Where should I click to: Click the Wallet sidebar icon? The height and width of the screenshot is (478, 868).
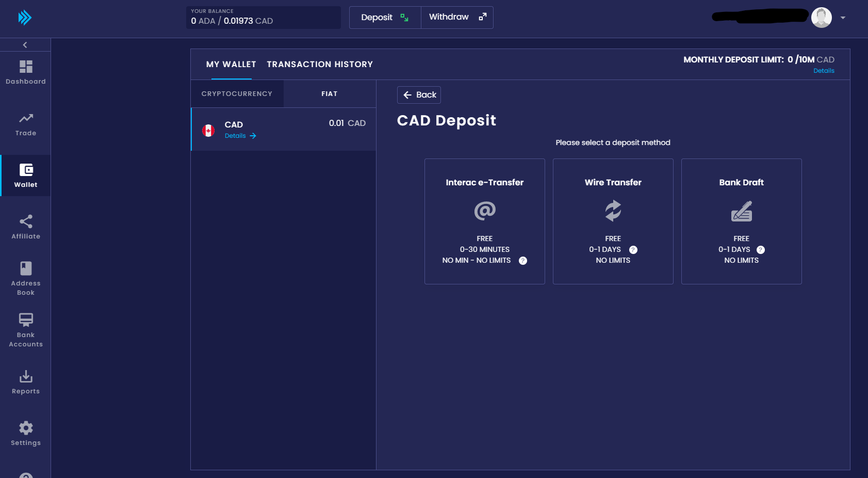coord(25,169)
